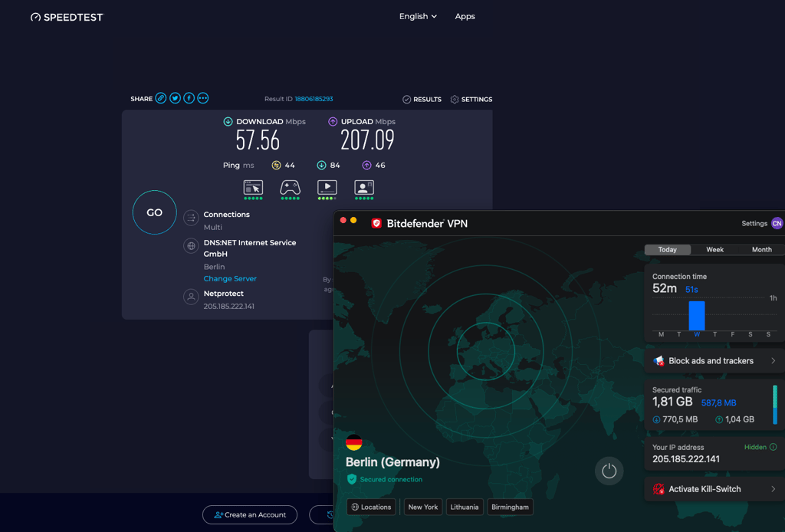Open the CN account avatar
This screenshot has height=532, width=785.
[777, 223]
